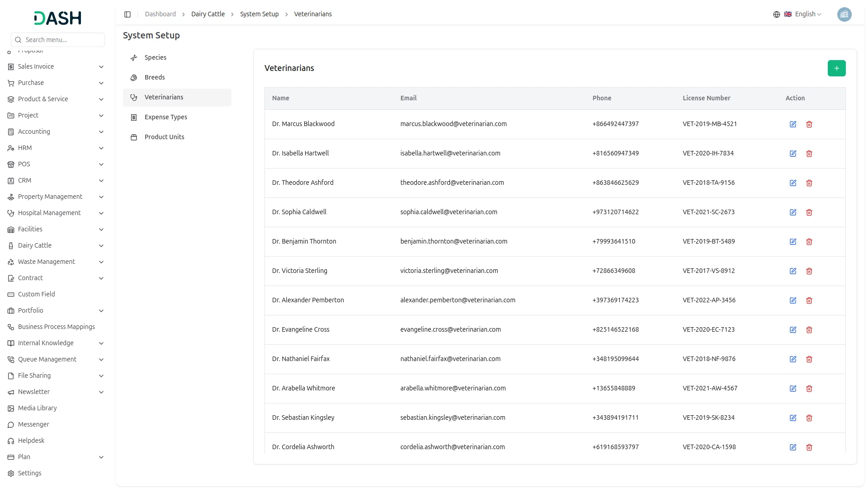Viewport: 868px width, 488px height.
Task: Click edit icon for Dr. Marcus Blackwood
Action: (x=793, y=124)
